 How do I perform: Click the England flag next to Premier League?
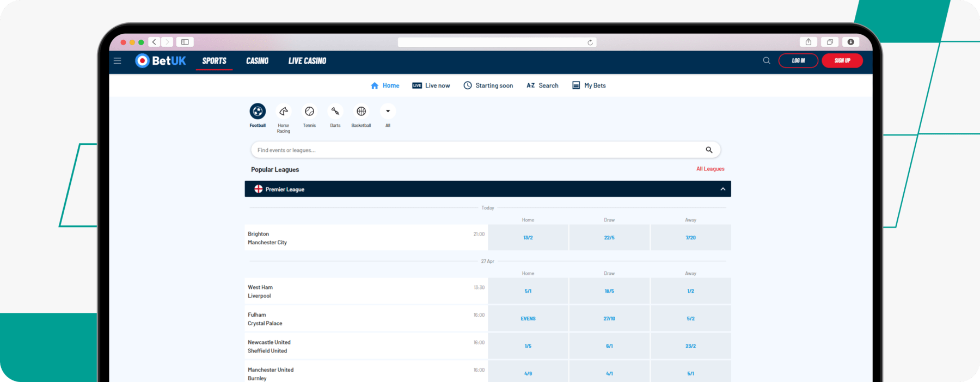point(259,189)
